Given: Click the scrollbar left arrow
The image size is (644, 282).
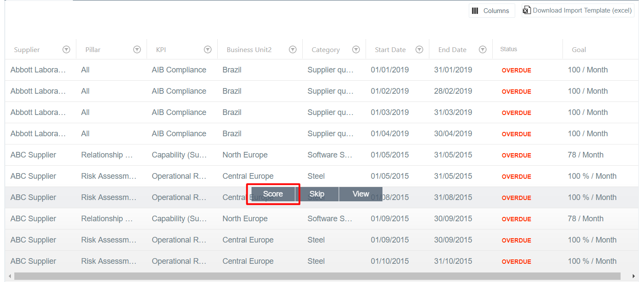Looking at the screenshot, I should click(x=10, y=276).
